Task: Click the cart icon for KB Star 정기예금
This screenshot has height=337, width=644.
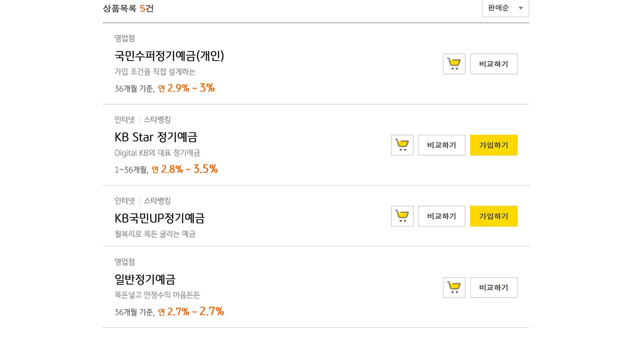Action: 402,145
